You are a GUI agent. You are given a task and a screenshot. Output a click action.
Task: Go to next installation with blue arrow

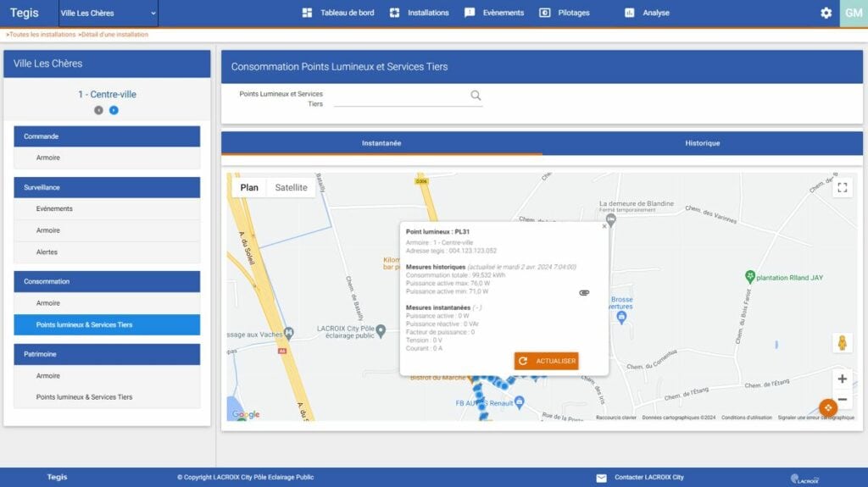tap(114, 110)
